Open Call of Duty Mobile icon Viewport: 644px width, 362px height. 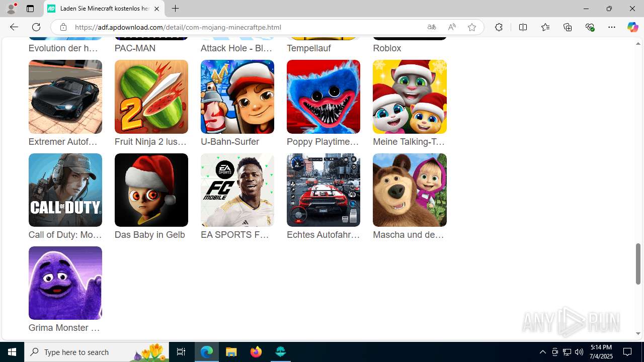(x=65, y=190)
